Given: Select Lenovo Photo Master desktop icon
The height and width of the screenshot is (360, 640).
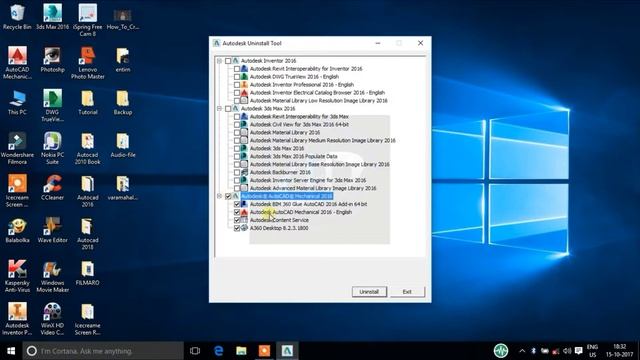Looking at the screenshot, I should (x=88, y=63).
